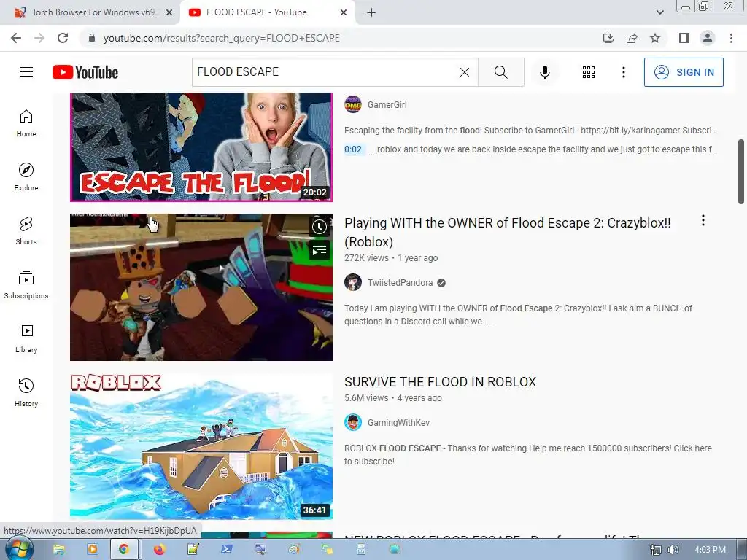Close the Torch Browser tab
This screenshot has height=560, width=747.
(x=169, y=13)
